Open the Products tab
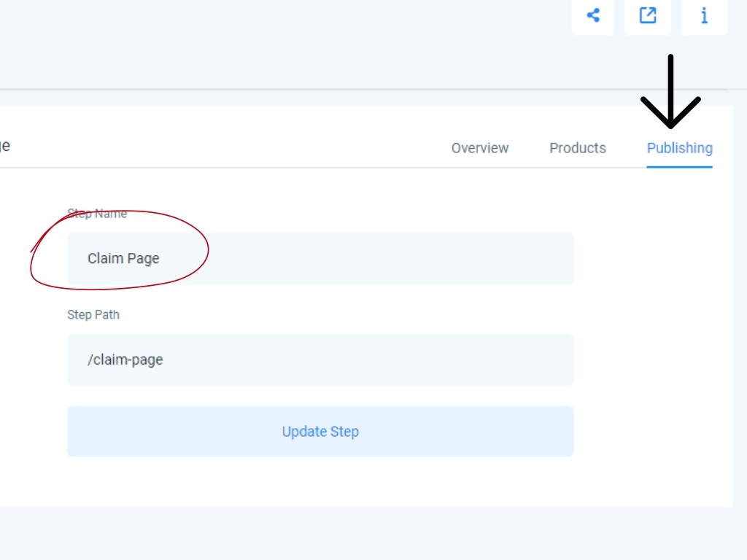 point(577,148)
